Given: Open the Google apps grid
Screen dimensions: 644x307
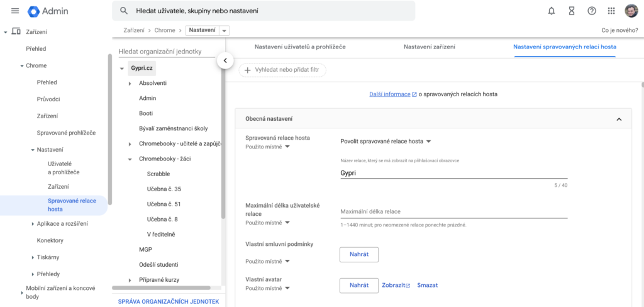Looking at the screenshot, I should (x=611, y=11).
